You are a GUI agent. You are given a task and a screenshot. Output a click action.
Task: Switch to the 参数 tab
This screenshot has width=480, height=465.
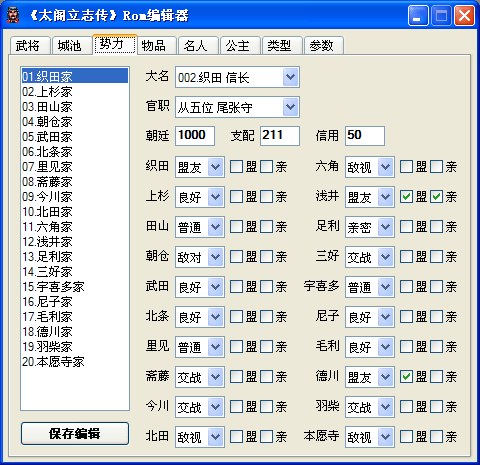(323, 46)
